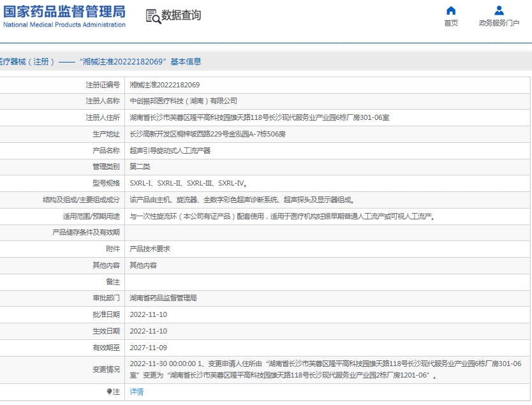This screenshot has height=405, width=532.
Task: Click the 审批部门 label
Action: (x=106, y=298)
